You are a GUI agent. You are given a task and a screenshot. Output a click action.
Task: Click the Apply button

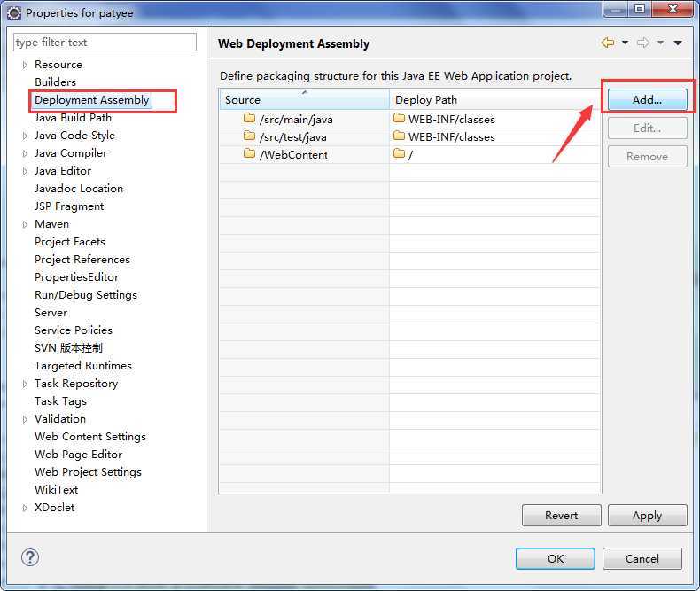pyautogui.click(x=648, y=515)
